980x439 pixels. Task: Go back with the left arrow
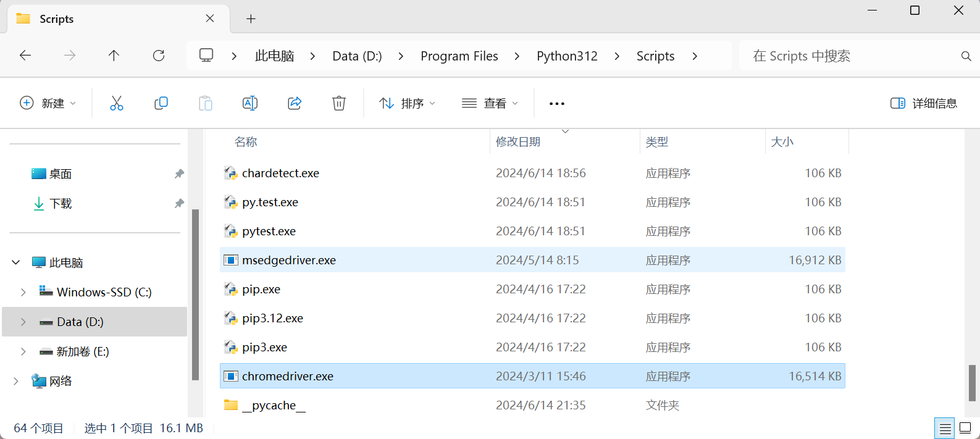click(x=25, y=56)
